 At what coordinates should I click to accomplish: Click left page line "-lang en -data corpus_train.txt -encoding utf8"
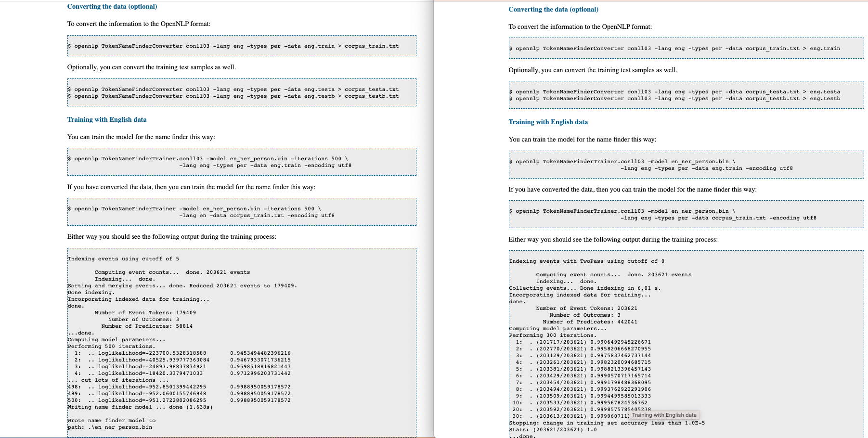257,216
